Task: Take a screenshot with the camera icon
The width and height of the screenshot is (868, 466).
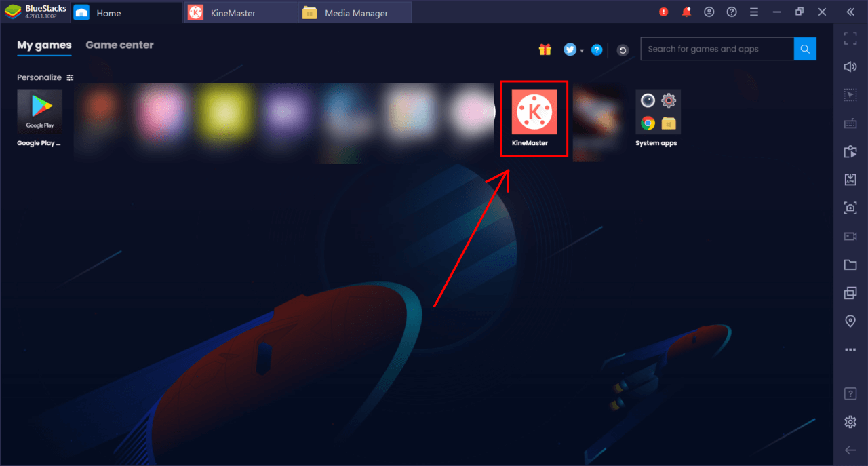Action: pyautogui.click(x=850, y=208)
